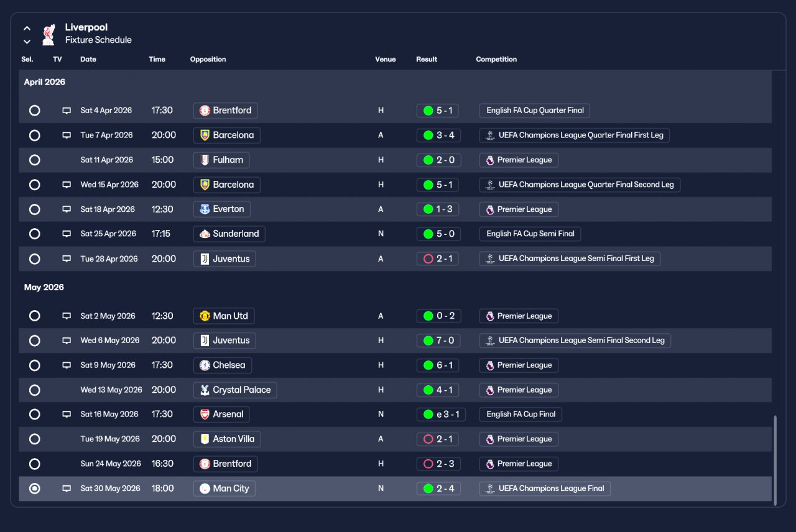Viewport: 796px width, 532px height.
Task: Click the TV icon for the Chelsea match
Action: (x=67, y=365)
